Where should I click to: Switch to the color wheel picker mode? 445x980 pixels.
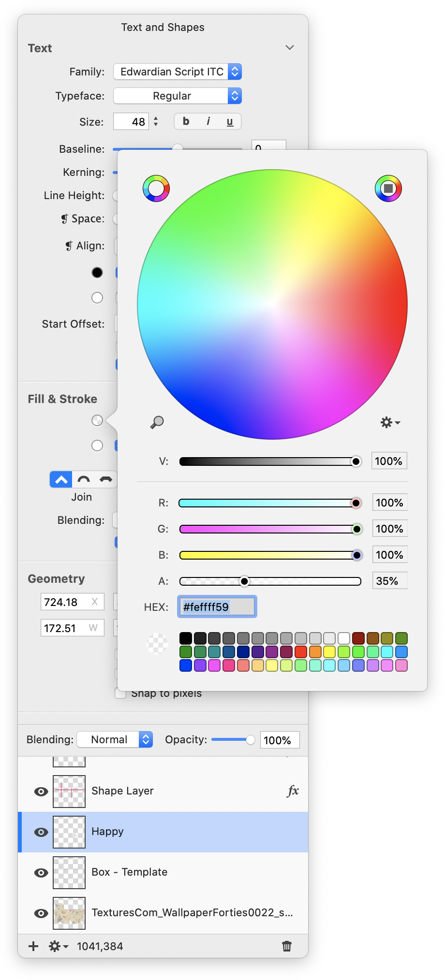156,188
